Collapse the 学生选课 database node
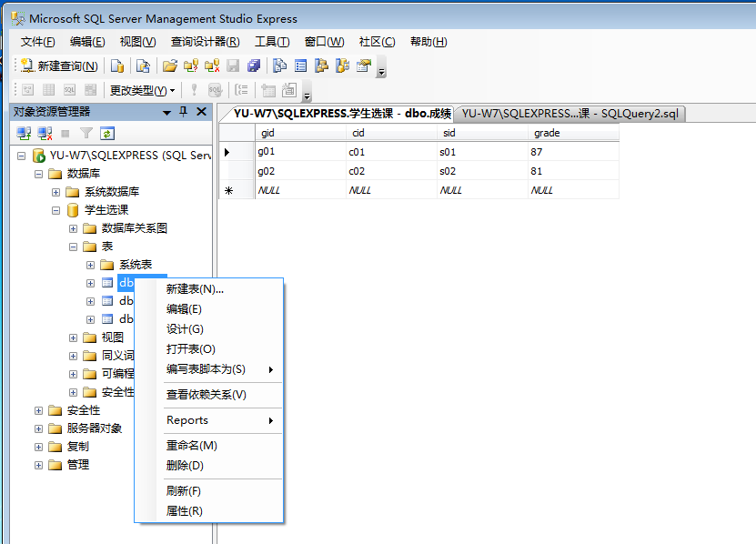The width and height of the screenshot is (756, 544). point(55,211)
